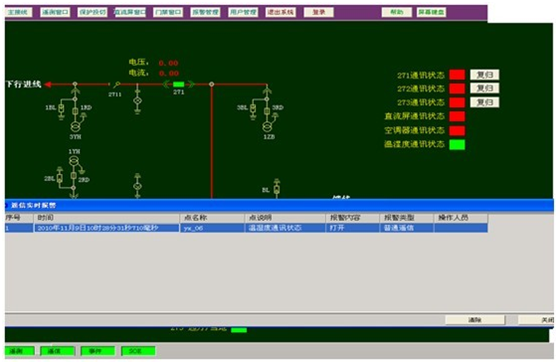This screenshot has width=558, height=364.
Task: Click the junction node on the red busbar
Action: (x=212, y=84)
